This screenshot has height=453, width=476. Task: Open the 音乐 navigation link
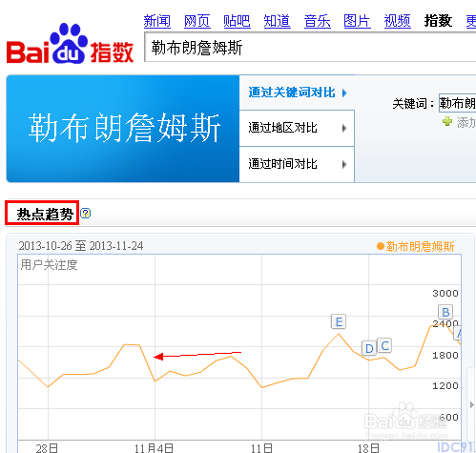pyautogui.click(x=317, y=21)
